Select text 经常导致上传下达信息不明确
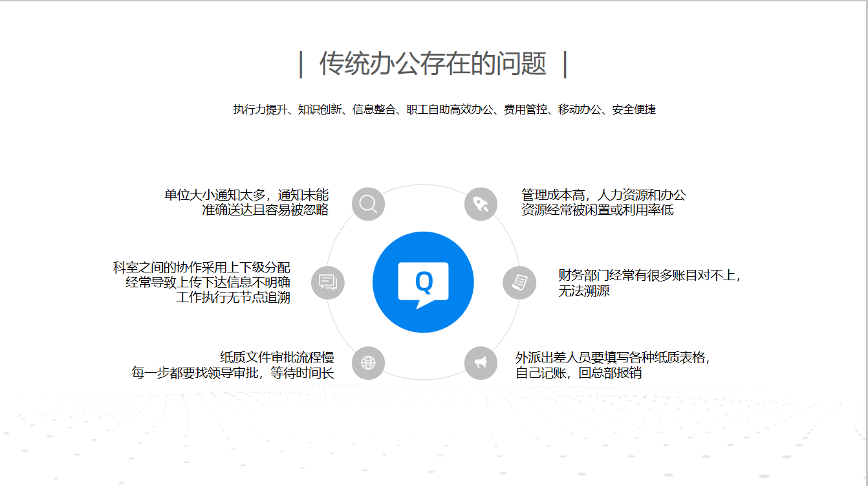868x486 pixels. click(208, 282)
